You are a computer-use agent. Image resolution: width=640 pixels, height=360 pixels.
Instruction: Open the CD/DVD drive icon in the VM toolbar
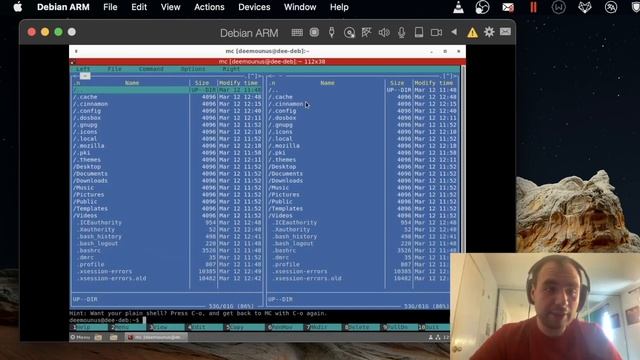click(x=349, y=33)
